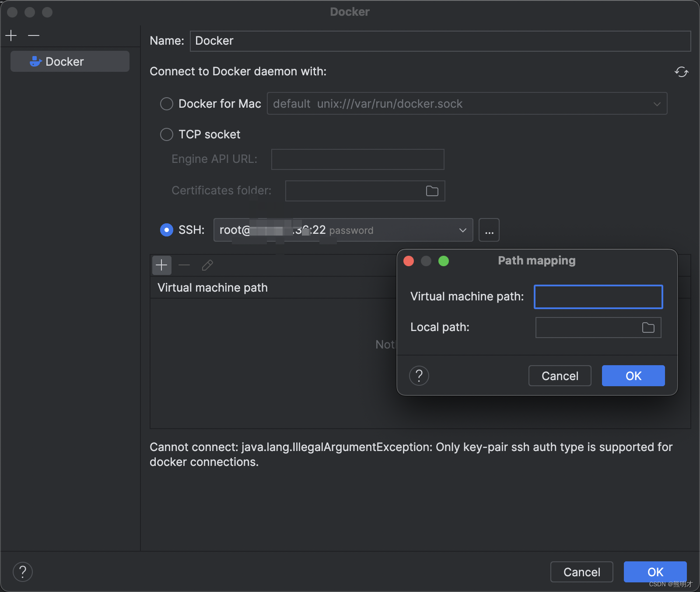
Task: Select the Docker for Mac radio button
Action: coord(167,104)
